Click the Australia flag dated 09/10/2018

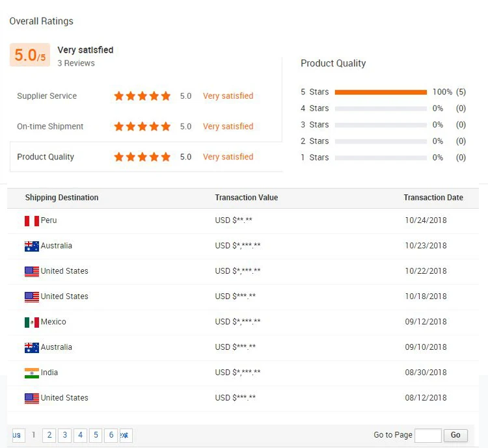click(32, 348)
